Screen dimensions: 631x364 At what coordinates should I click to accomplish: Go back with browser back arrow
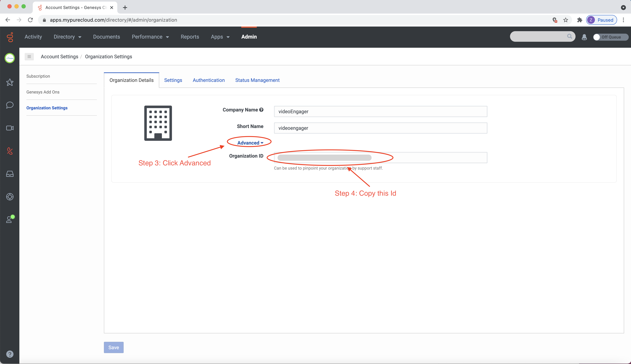coord(8,20)
